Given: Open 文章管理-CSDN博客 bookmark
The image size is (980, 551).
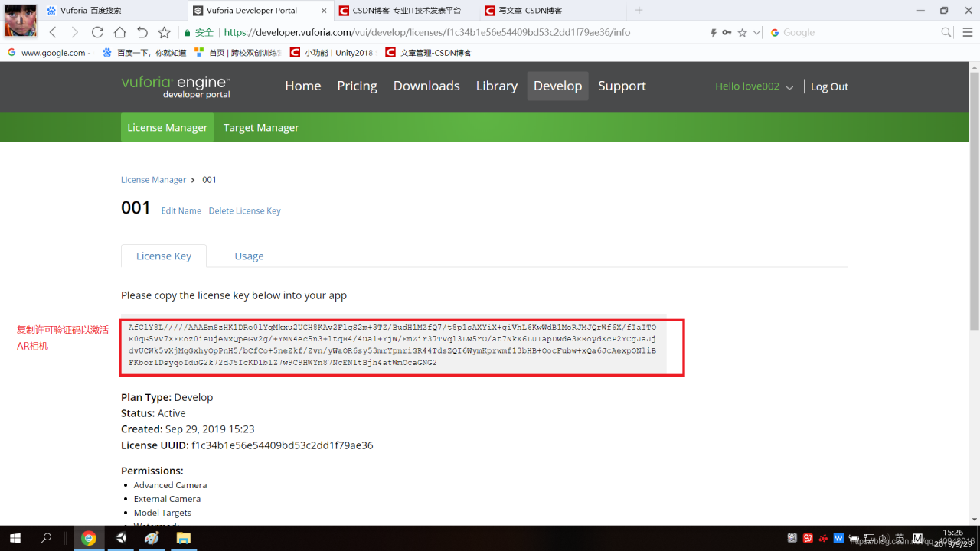Looking at the screenshot, I should 428,53.
